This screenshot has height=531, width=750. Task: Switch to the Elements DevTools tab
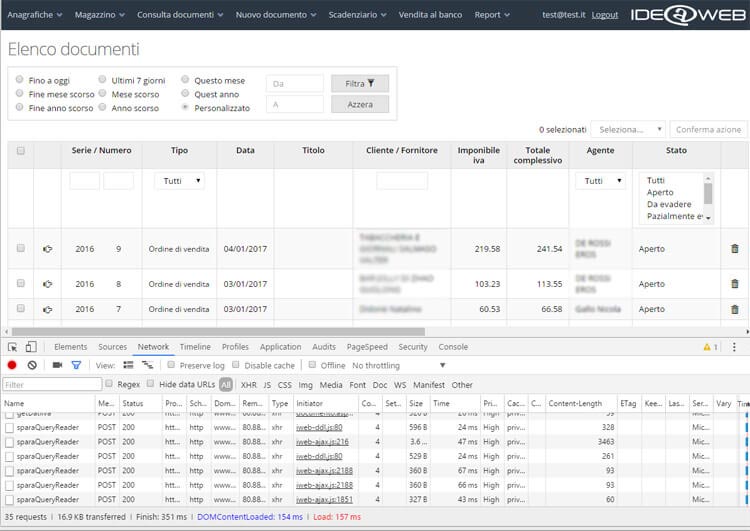[70, 347]
